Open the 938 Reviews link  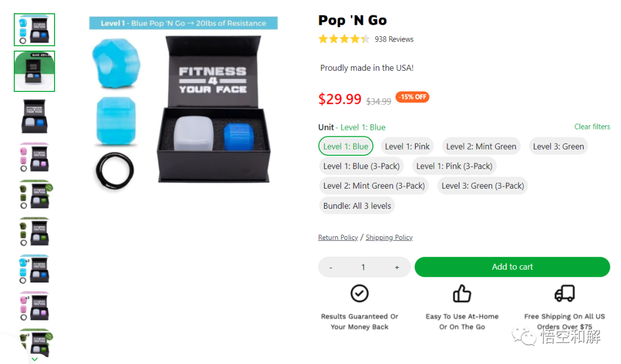click(x=394, y=39)
